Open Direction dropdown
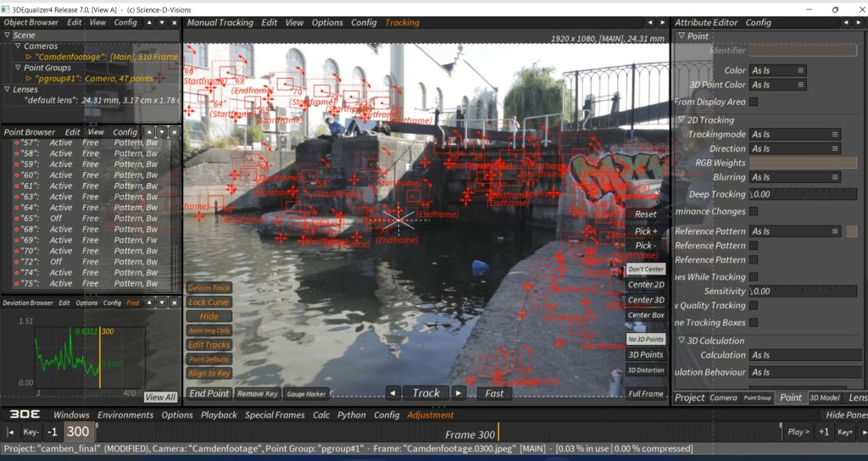The image size is (868, 461). tap(795, 149)
